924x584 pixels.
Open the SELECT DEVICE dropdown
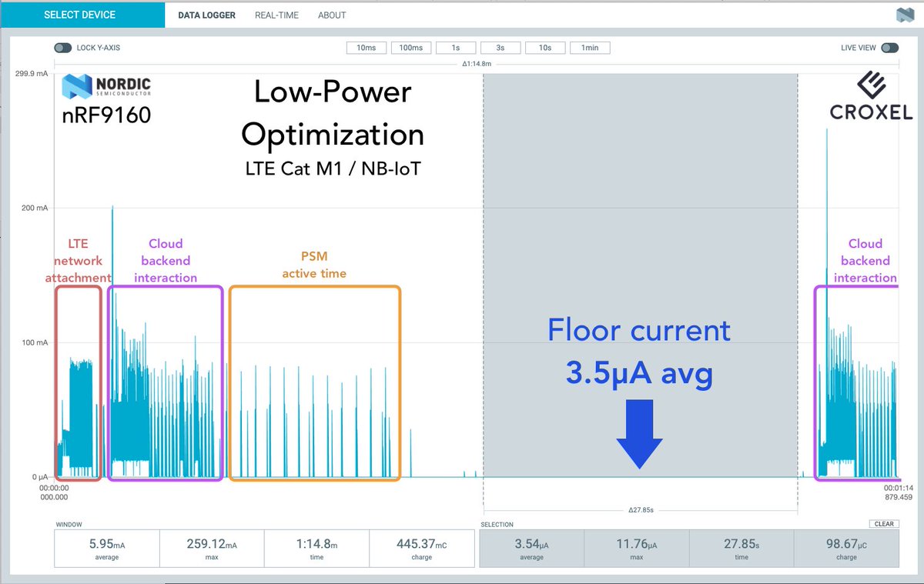coord(82,15)
